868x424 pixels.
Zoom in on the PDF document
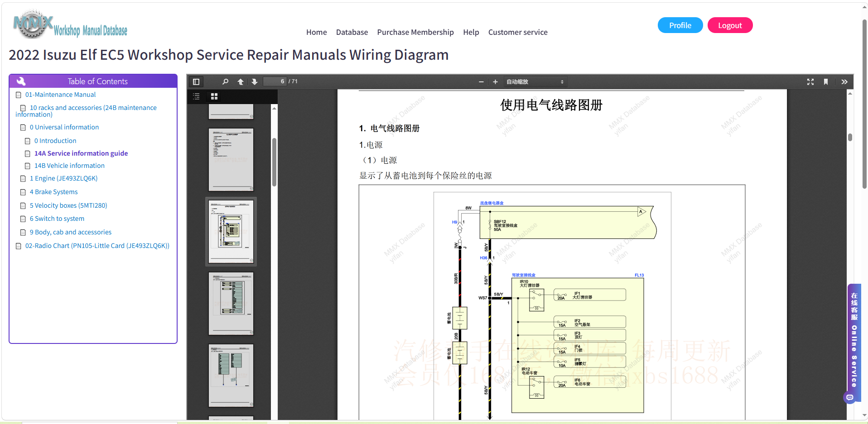coord(495,82)
